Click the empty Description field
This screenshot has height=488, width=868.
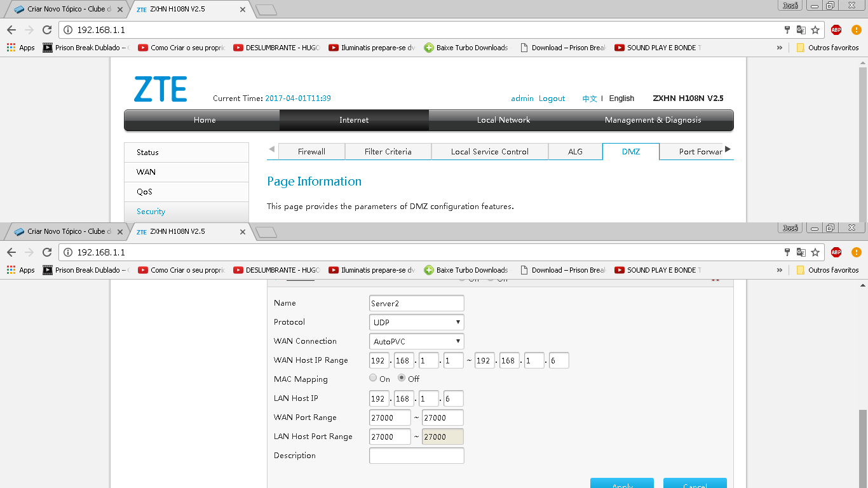click(x=416, y=456)
